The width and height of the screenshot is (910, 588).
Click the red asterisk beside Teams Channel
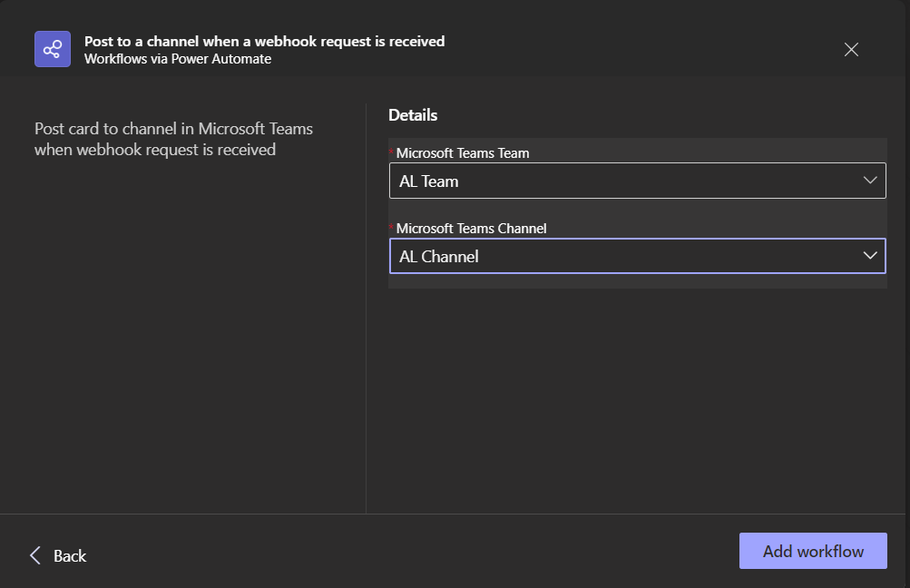[392, 227]
